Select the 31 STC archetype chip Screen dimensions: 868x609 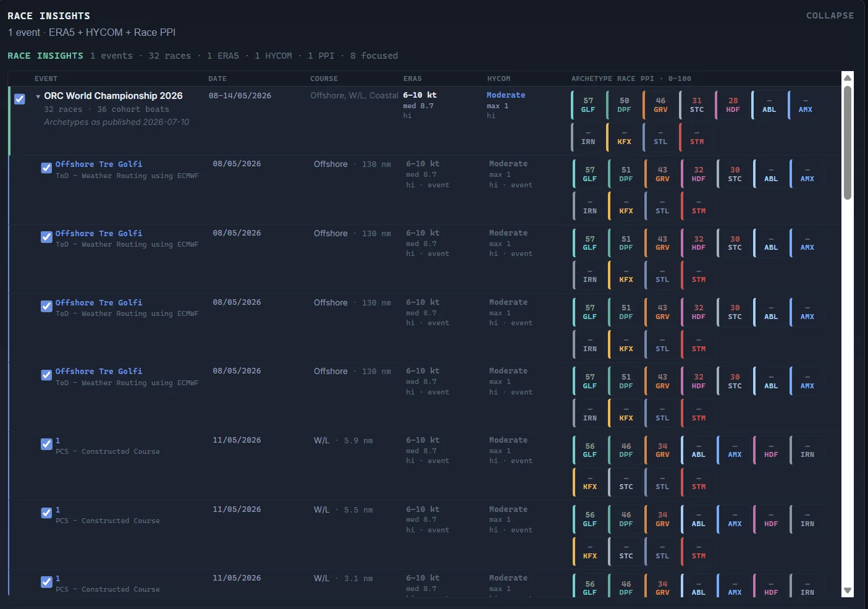pyautogui.click(x=697, y=105)
